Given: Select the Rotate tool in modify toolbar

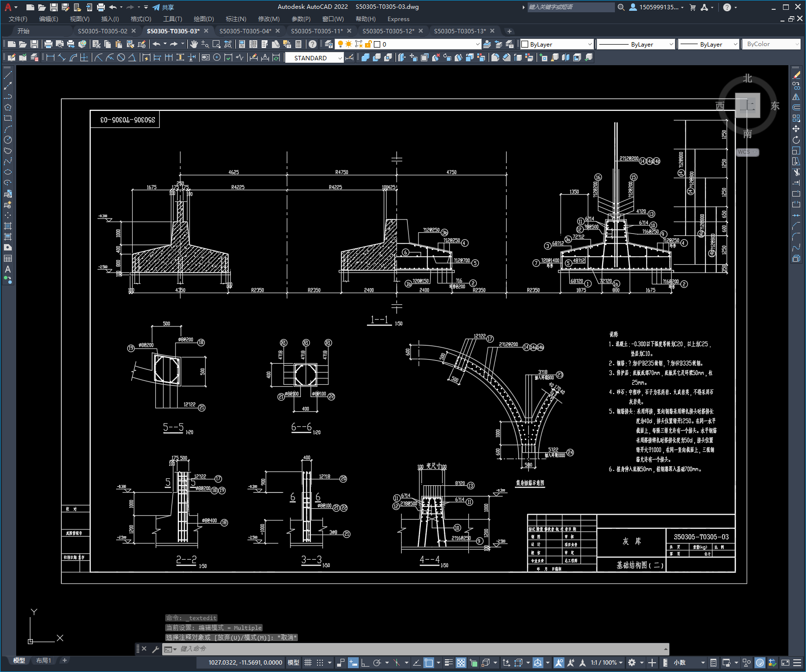Looking at the screenshot, I should (x=796, y=140).
